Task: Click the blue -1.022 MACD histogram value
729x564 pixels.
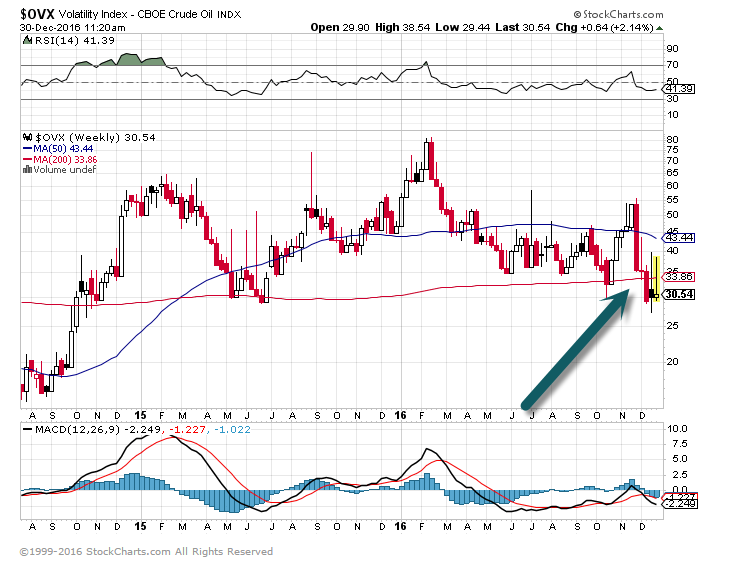Action: pos(232,429)
